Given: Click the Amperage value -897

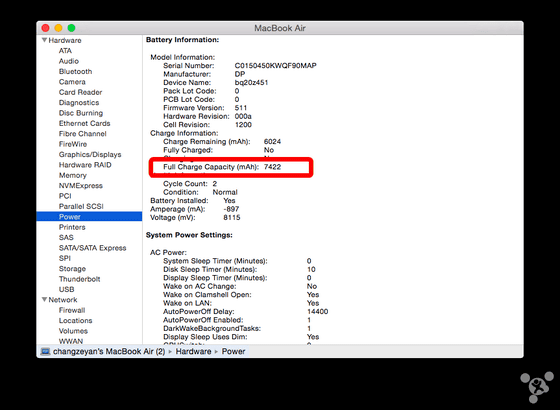Looking at the screenshot, I should coord(231,209).
